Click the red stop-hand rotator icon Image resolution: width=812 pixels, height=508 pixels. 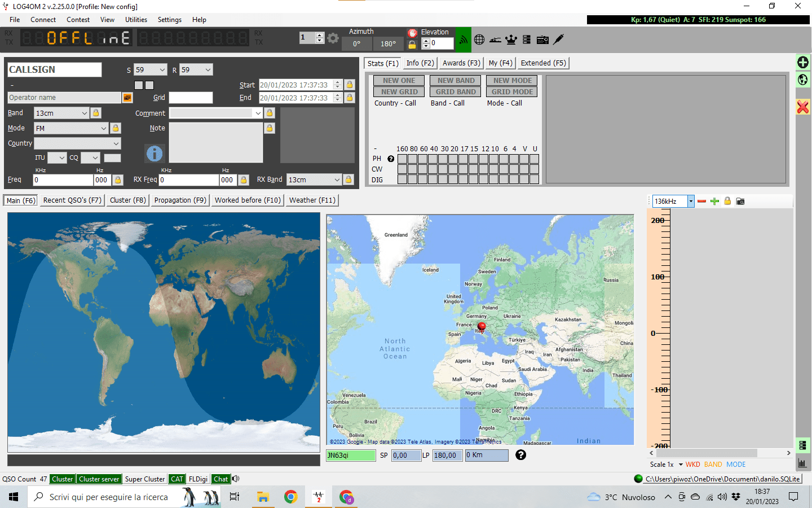(x=412, y=33)
